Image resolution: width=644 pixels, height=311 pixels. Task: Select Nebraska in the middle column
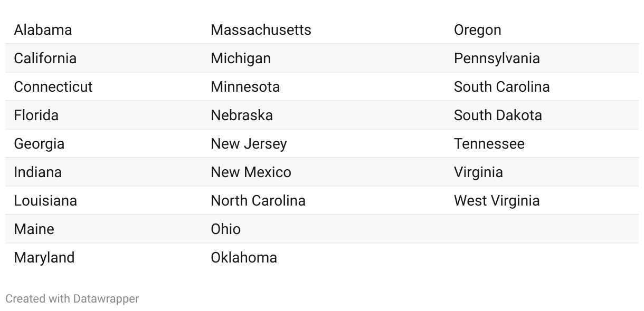[x=242, y=115]
